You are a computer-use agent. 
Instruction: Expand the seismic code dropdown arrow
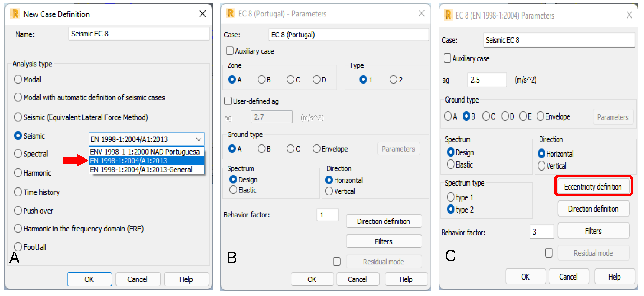(199, 139)
